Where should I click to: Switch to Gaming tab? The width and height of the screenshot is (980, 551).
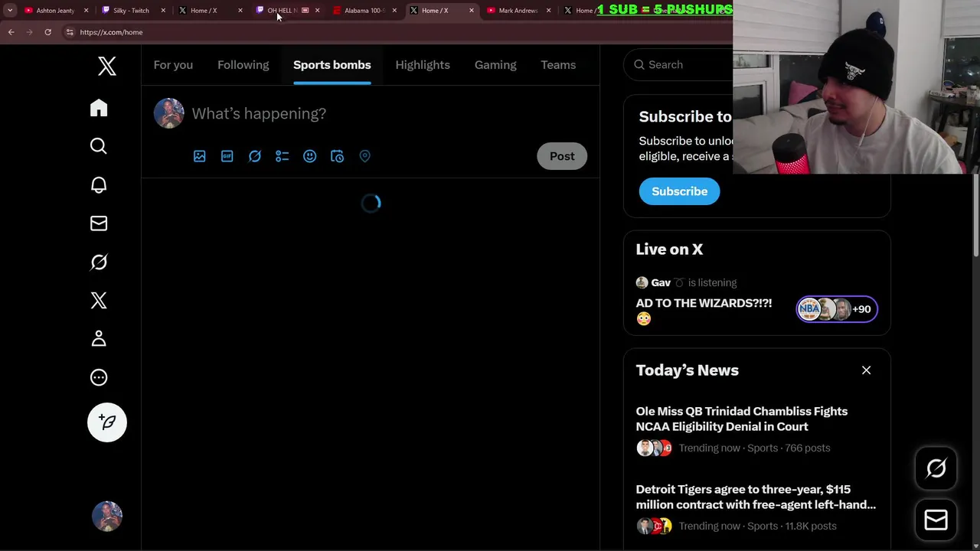(x=495, y=65)
